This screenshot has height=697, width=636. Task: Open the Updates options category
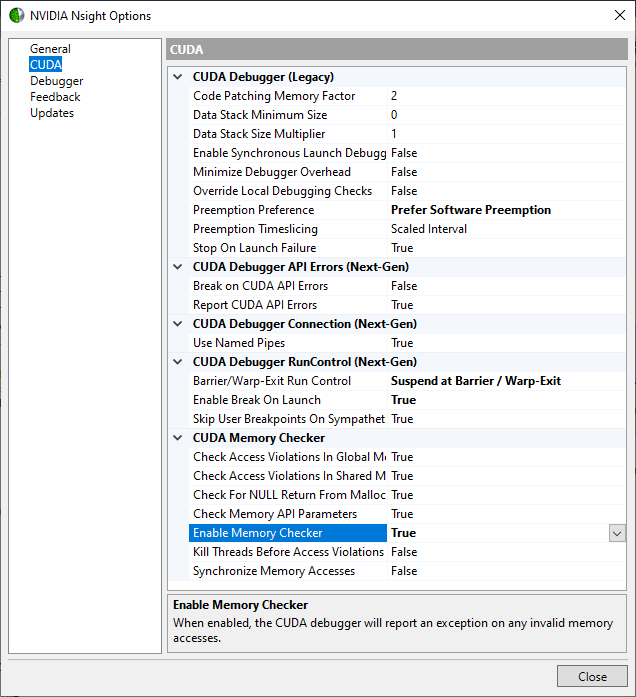coord(52,113)
